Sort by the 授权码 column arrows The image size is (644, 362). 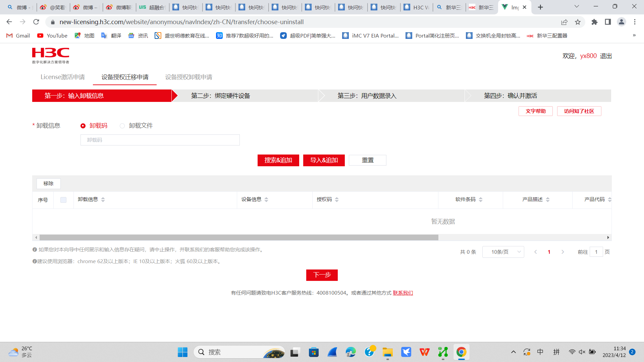pyautogui.click(x=337, y=199)
